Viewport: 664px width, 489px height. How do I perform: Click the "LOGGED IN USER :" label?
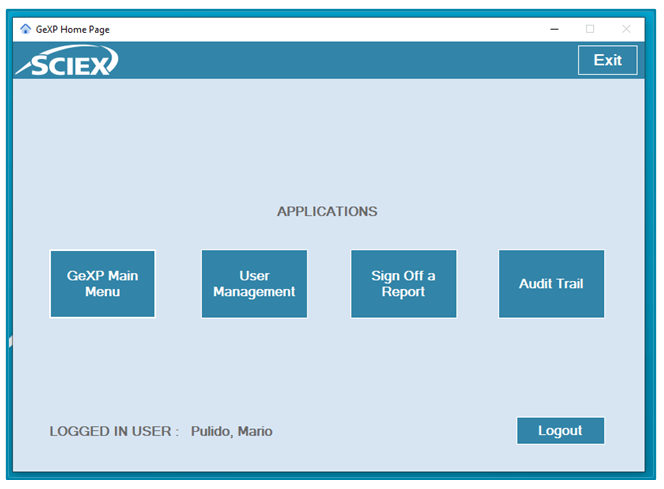114,432
